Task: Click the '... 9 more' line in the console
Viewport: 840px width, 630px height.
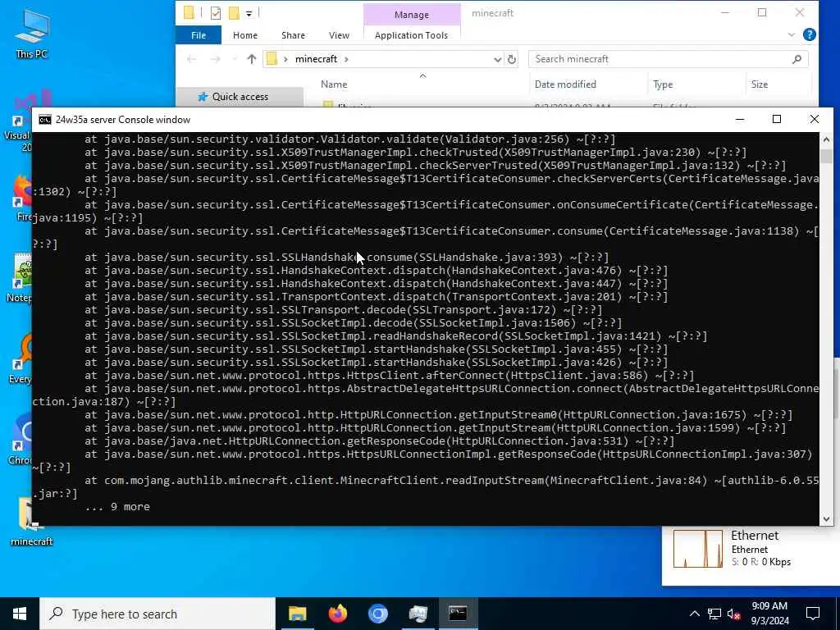Action: [117, 506]
